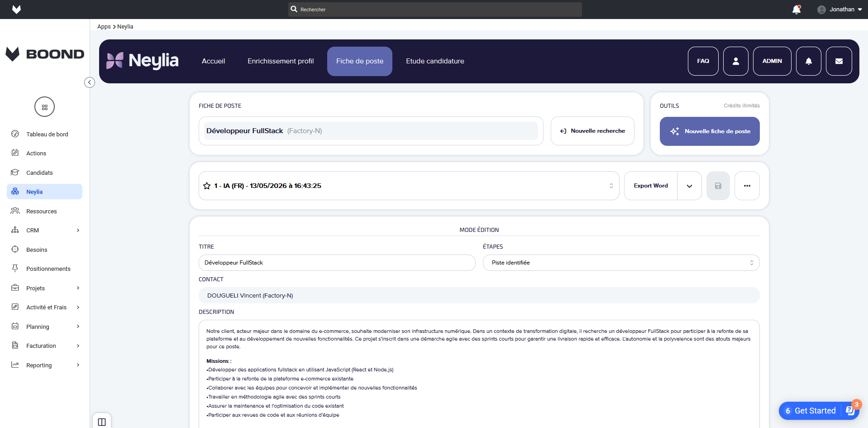
Task: Open the Jonathan user account menu
Action: coord(839,10)
